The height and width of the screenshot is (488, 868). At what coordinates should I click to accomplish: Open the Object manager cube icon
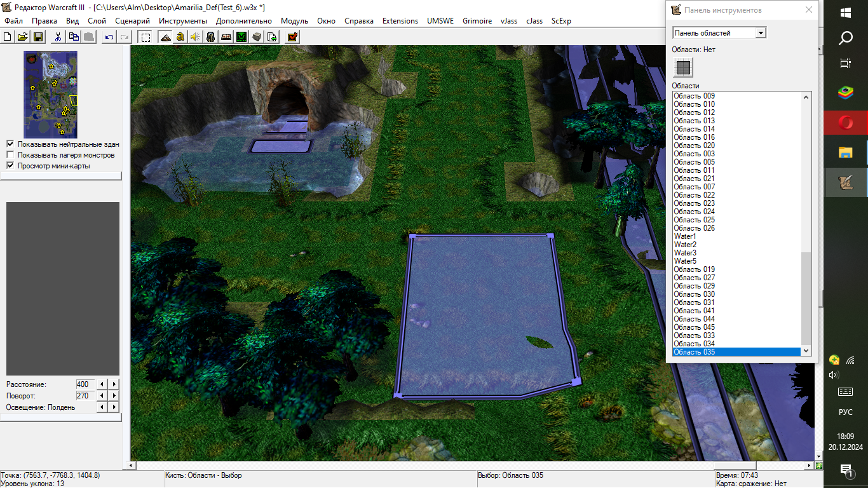(x=257, y=37)
